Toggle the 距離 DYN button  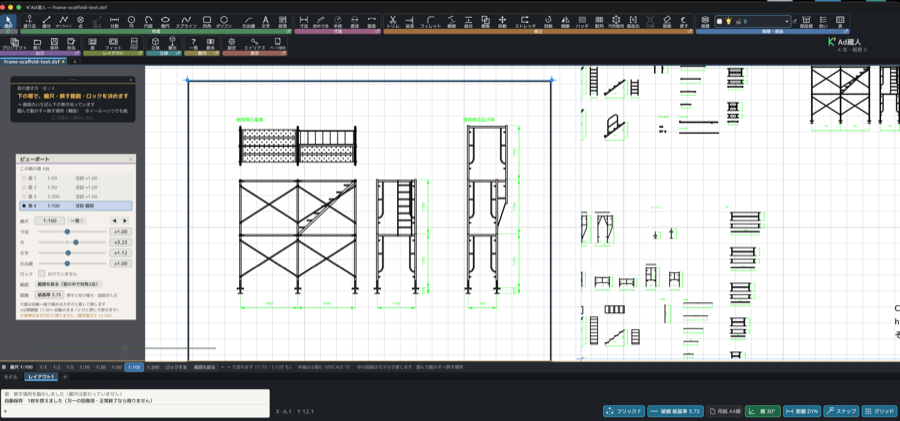pos(802,411)
